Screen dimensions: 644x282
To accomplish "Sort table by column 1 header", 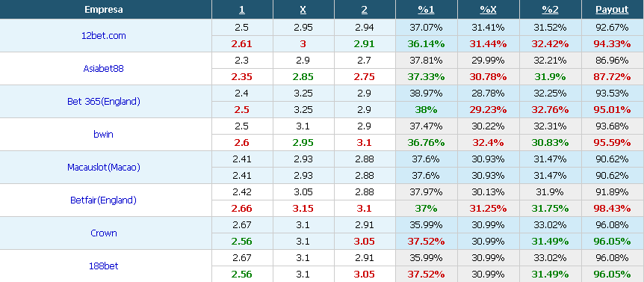I will pos(241,10).
